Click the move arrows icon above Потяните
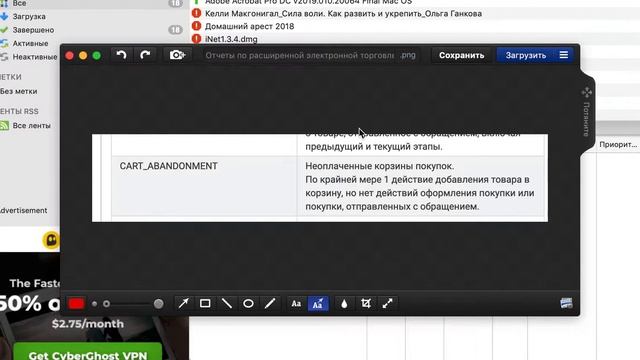Viewport: 640px width, 360px height. point(587,92)
